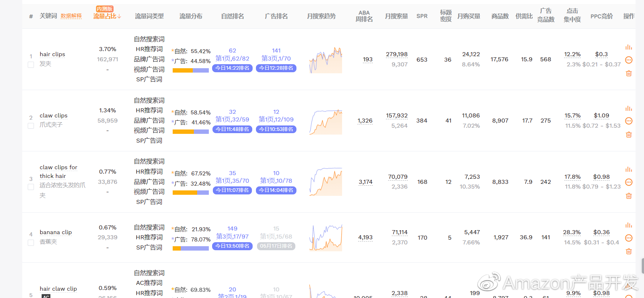Image resolution: width=644 pixels, height=298 pixels.
Task: Click the traffic distribution bar for claw clips
Action: [191, 132]
